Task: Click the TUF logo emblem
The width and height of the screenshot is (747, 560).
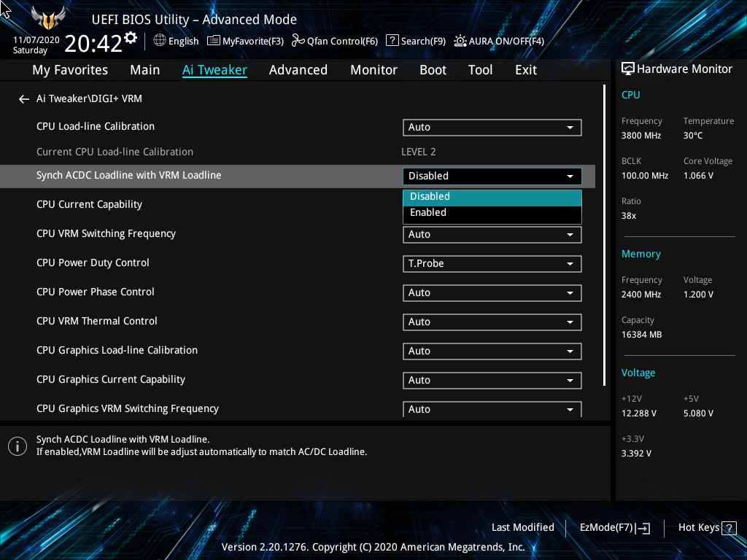Action: click(x=48, y=18)
